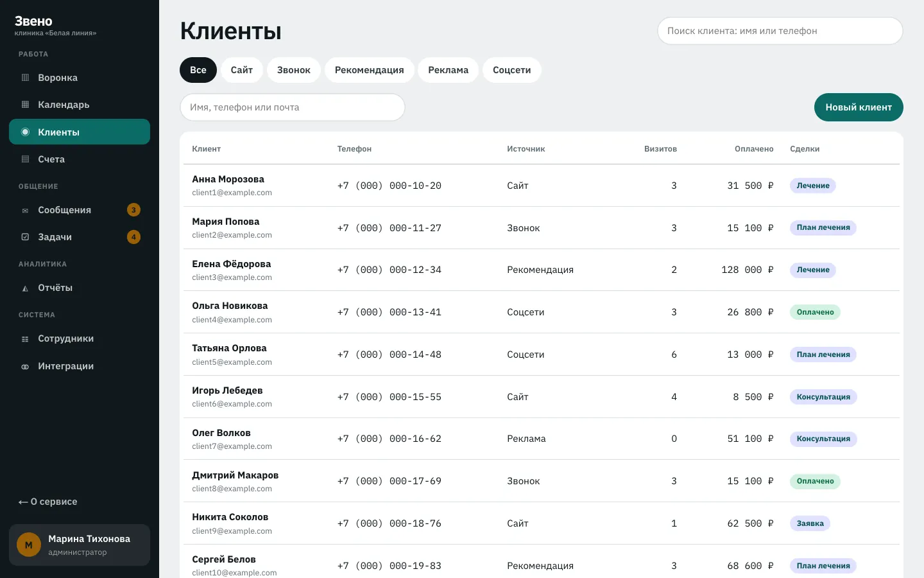Click Дмитрий Макаров's name
This screenshot has height=578, width=924.
tap(235, 475)
